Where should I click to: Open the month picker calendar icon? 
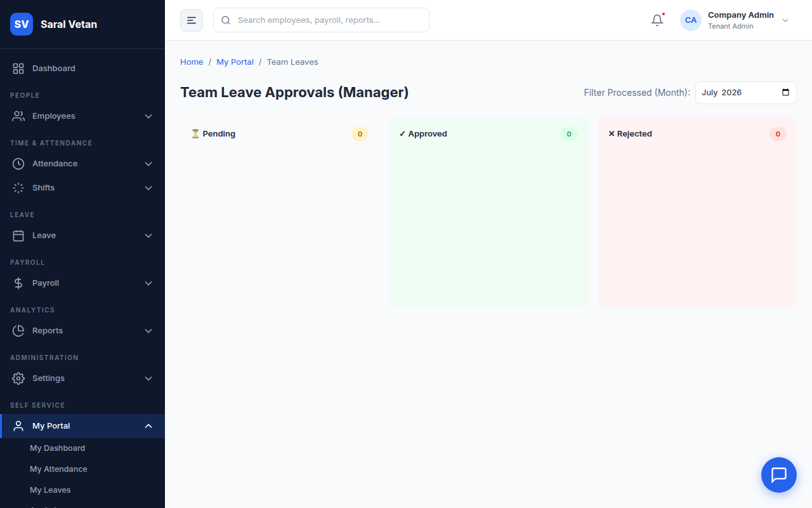785,93
